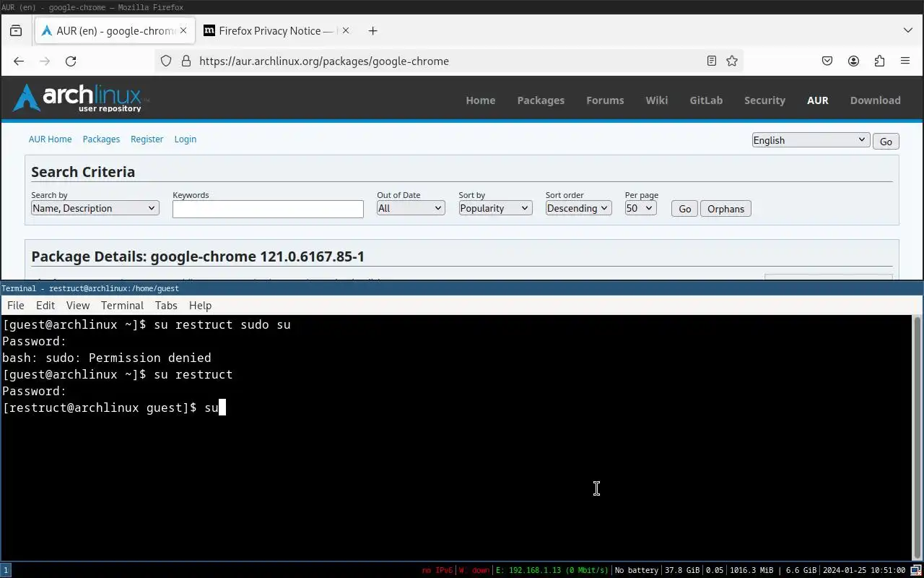Open Packages in Arch top navigation

click(541, 100)
